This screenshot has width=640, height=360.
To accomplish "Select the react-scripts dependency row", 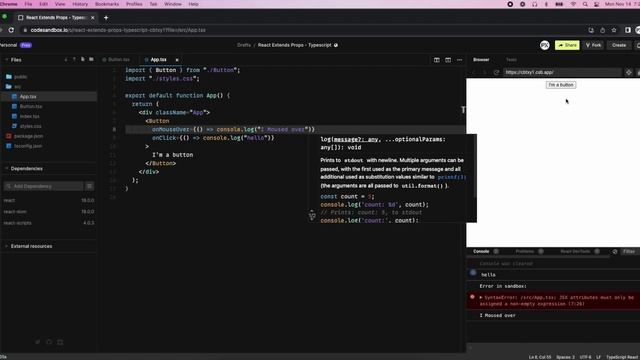I will pos(49,223).
